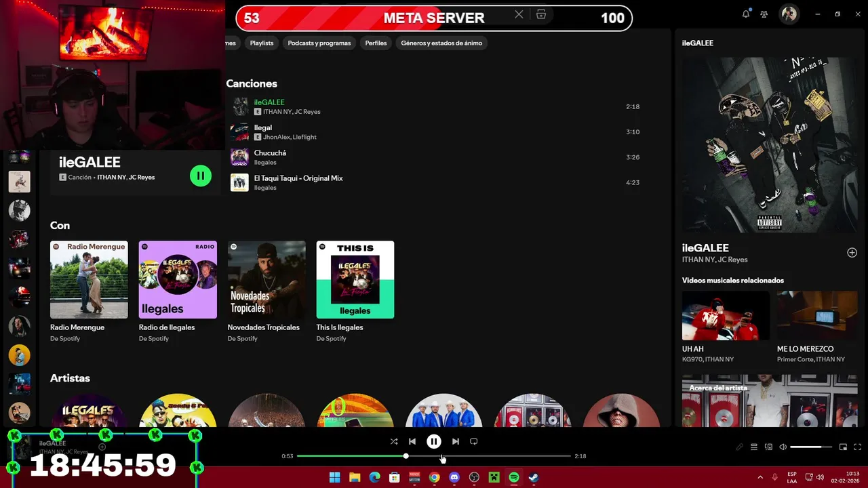Click the large ileGALEE album cover
This screenshot has height=488, width=868.
coord(770,145)
